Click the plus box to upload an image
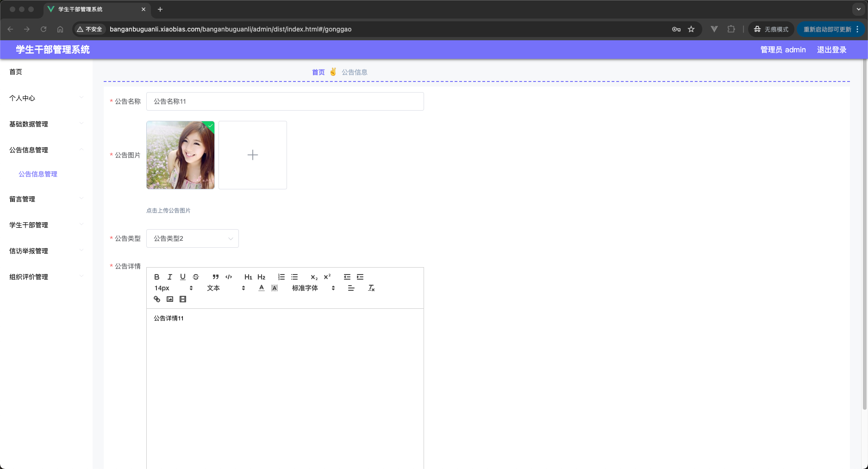Screen dimensions: 868x469 (253, 155)
